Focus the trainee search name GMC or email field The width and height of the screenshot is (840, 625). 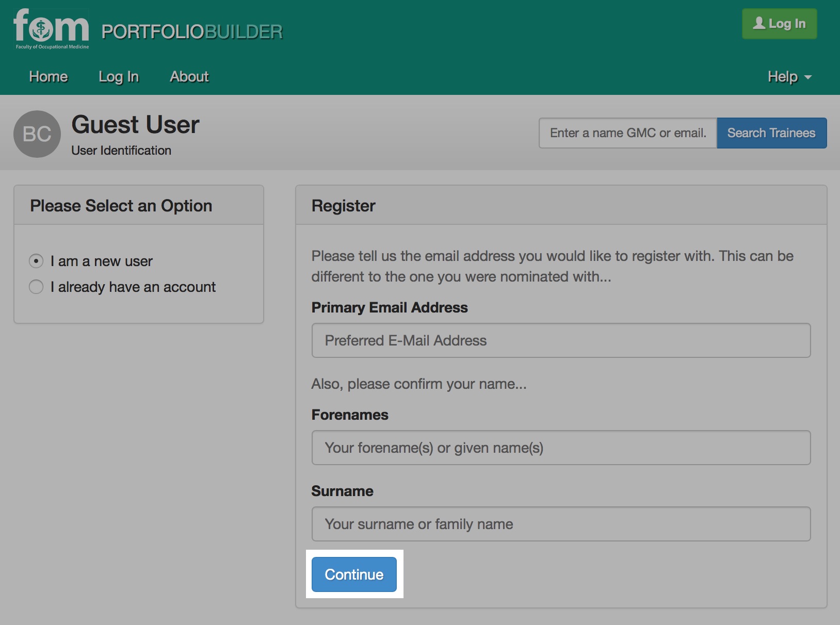pos(628,133)
